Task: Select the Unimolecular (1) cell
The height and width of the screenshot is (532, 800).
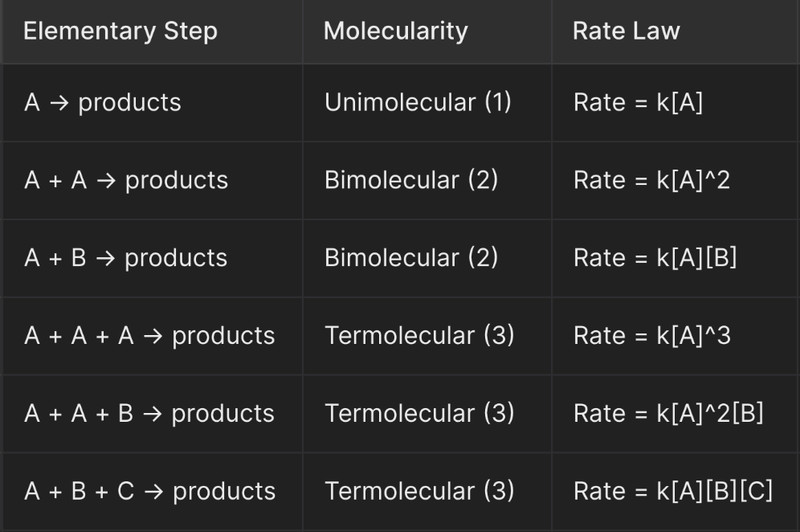Action: click(x=418, y=102)
